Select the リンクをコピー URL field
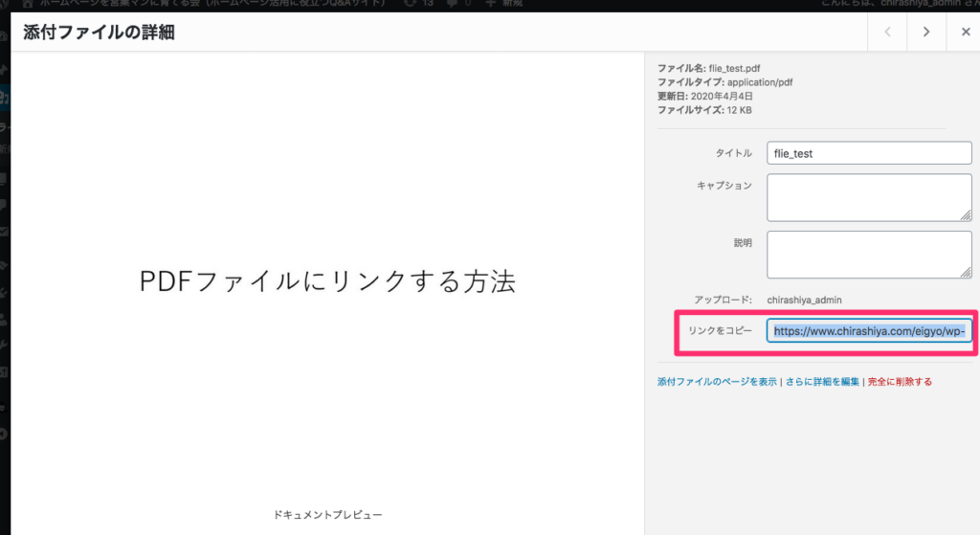The image size is (980, 535). 869,330
